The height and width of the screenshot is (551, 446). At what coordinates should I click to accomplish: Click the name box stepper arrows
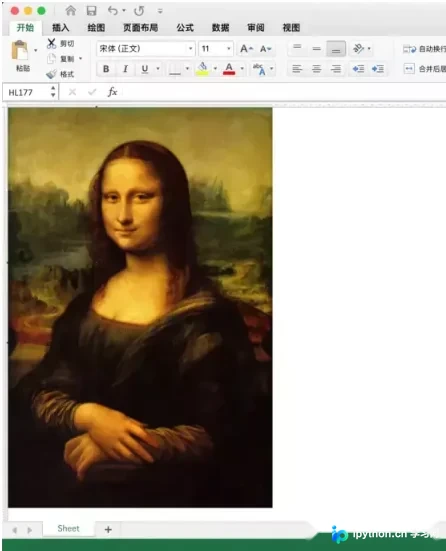pos(53,92)
